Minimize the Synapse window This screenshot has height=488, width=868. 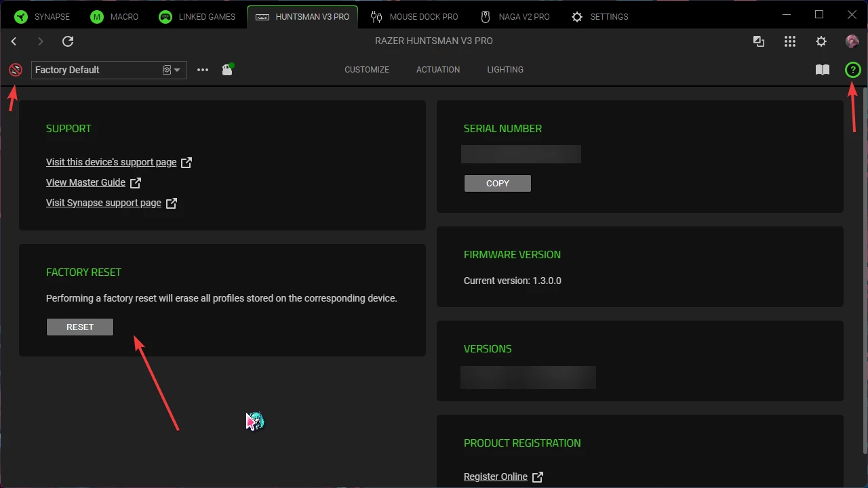pyautogui.click(x=786, y=14)
